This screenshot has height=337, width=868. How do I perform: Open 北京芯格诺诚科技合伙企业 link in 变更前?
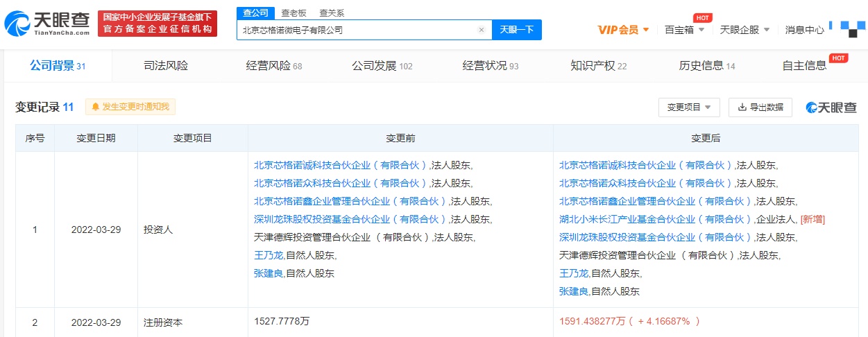tap(342, 165)
